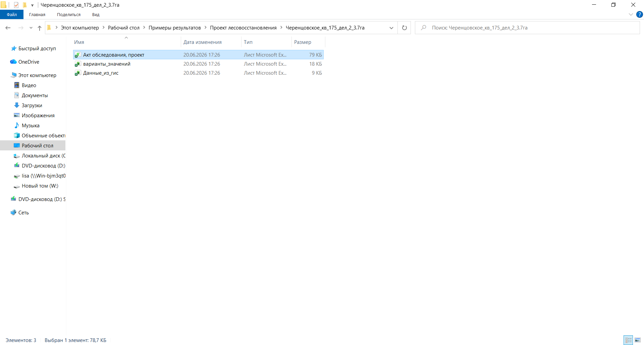Refresh the current folder view

[404, 28]
